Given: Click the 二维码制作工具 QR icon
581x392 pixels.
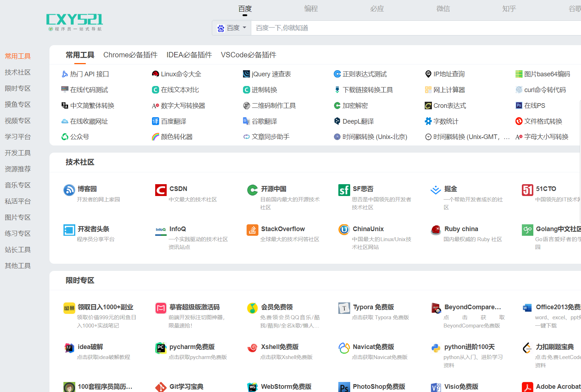Looking at the screenshot, I should coord(246,105).
